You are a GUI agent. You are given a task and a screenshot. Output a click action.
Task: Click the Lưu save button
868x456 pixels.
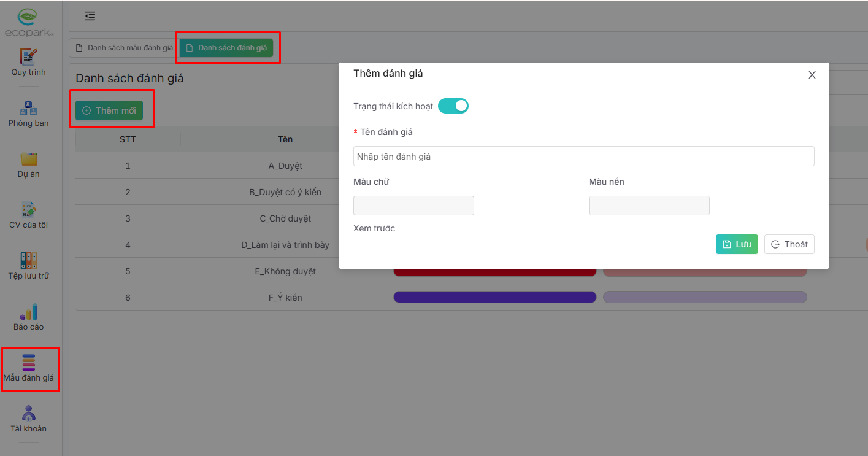coord(737,244)
